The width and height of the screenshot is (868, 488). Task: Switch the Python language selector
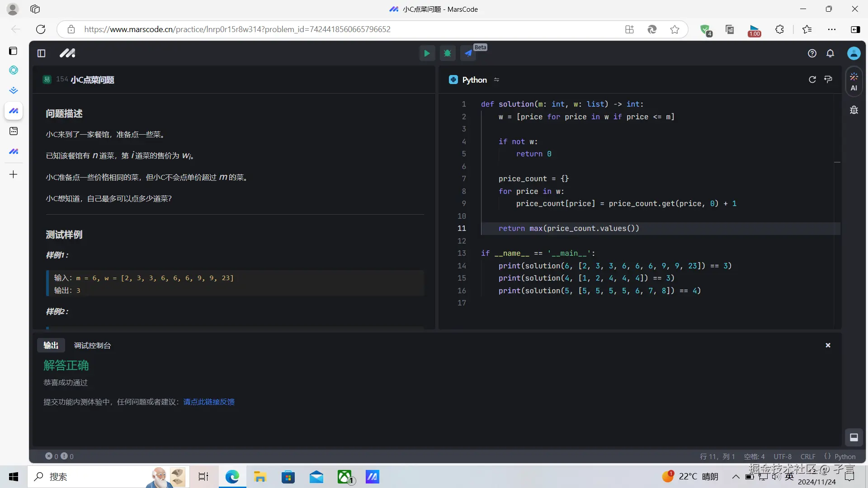(474, 80)
